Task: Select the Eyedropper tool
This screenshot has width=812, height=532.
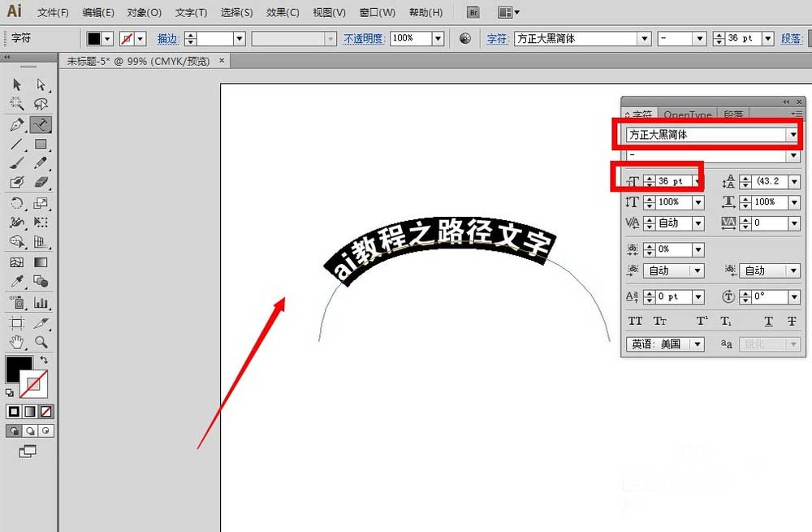Action: pyautogui.click(x=16, y=281)
